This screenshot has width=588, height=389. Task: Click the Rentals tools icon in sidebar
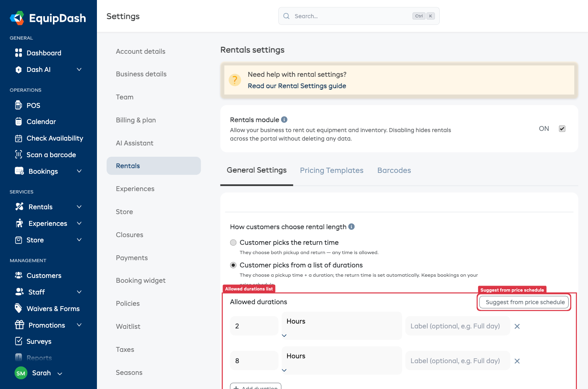coord(19,206)
